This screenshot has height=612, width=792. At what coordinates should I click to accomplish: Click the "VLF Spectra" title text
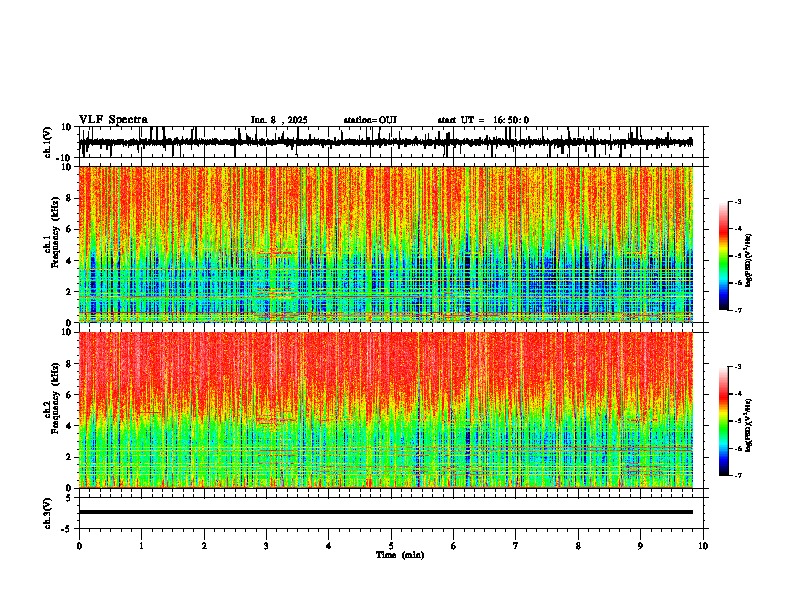click(113, 120)
